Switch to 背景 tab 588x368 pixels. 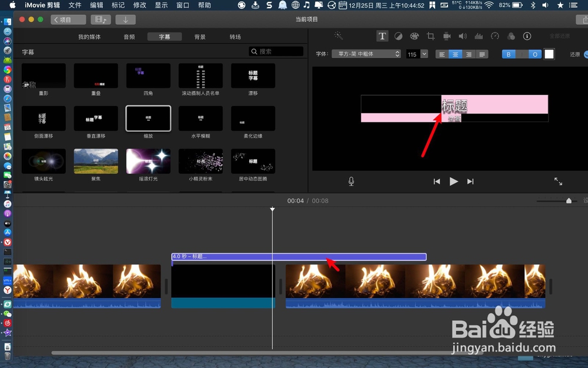pos(200,37)
